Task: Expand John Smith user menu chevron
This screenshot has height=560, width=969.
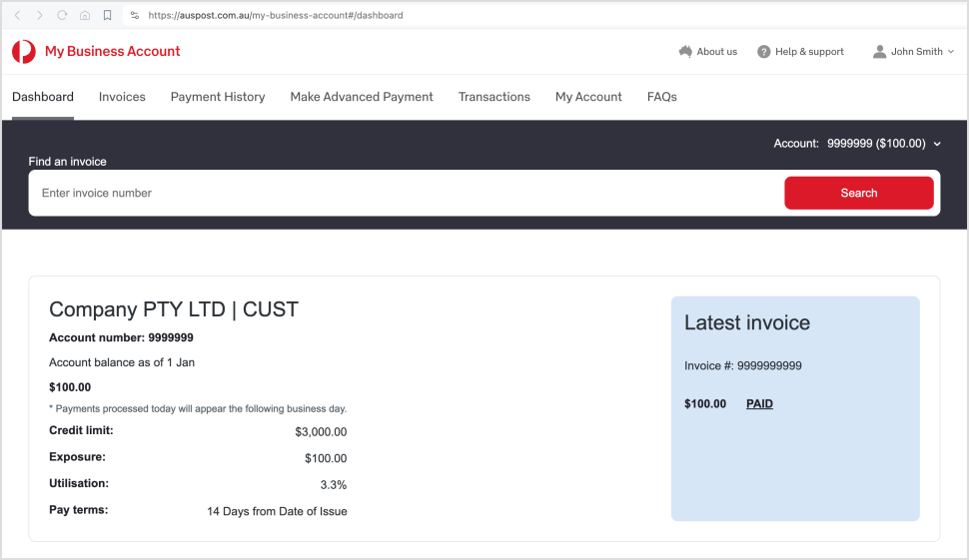Action: 951,52
